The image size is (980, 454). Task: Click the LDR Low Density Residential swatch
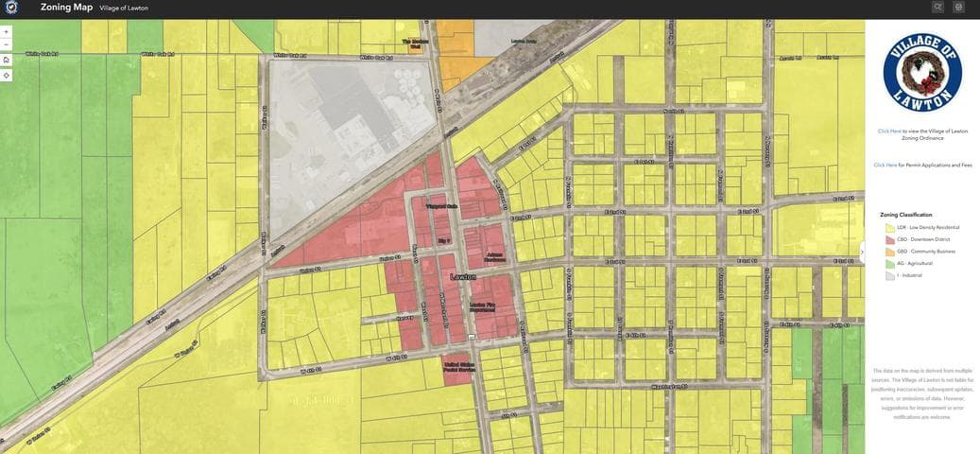click(x=890, y=228)
